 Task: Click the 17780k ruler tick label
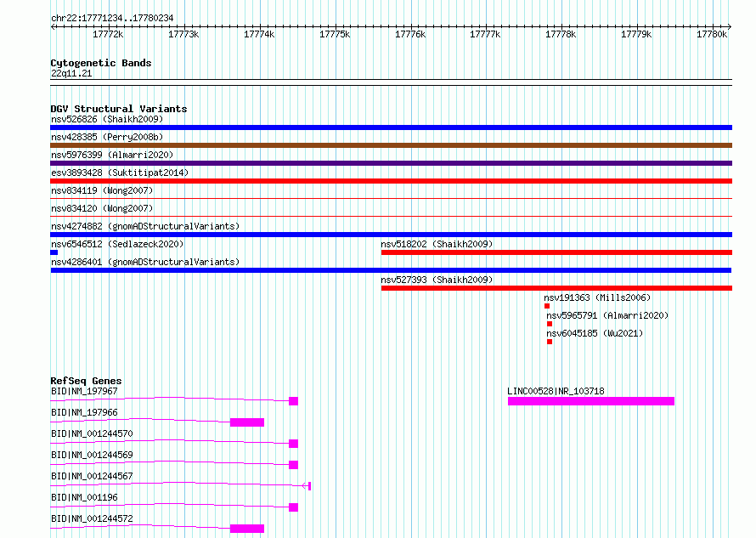[x=712, y=34]
